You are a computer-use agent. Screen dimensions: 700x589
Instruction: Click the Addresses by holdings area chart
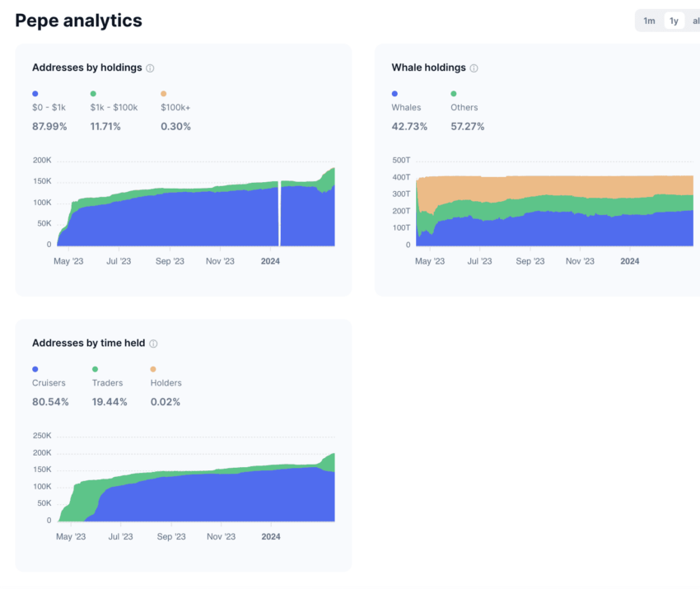pyautogui.click(x=196, y=205)
